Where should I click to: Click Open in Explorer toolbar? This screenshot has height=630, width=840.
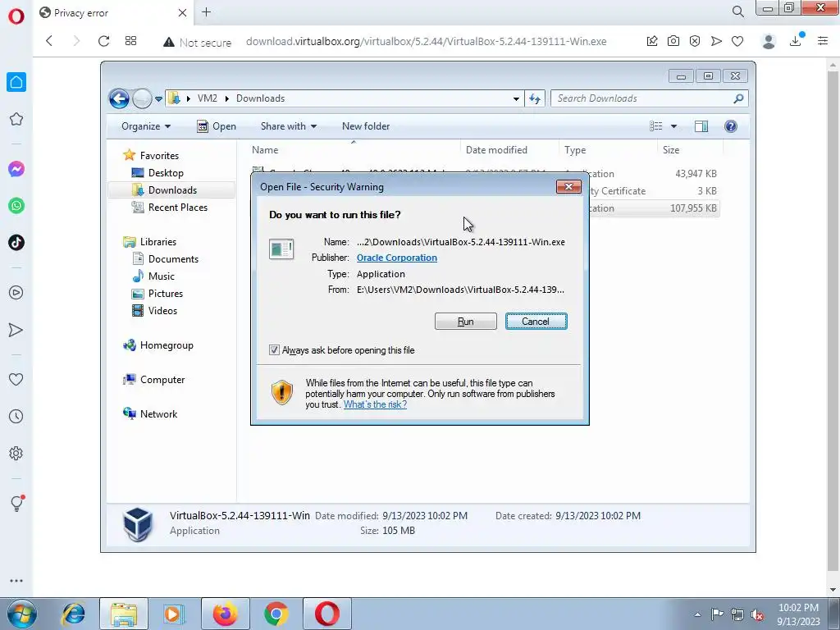pos(217,126)
